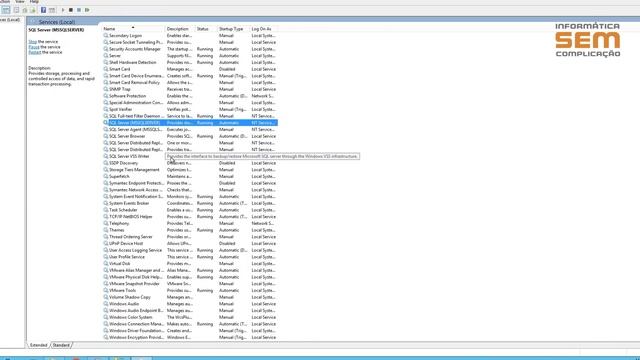Select the Windows Encryption Provider service row
Image resolution: width=640 pixels, height=360 pixels.
point(190,337)
